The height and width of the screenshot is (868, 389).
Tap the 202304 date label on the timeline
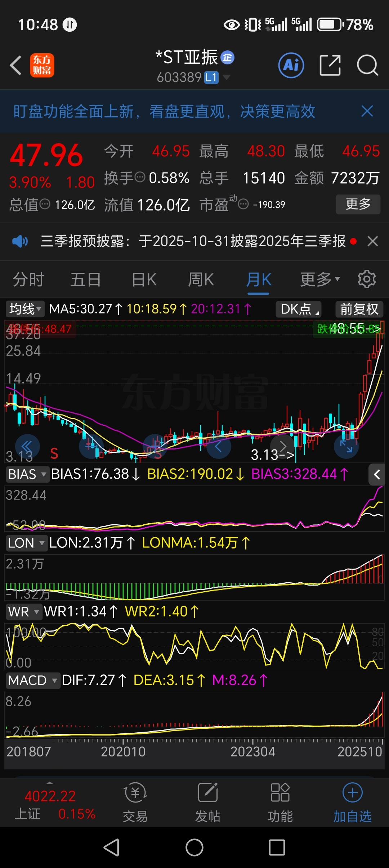[252, 752]
